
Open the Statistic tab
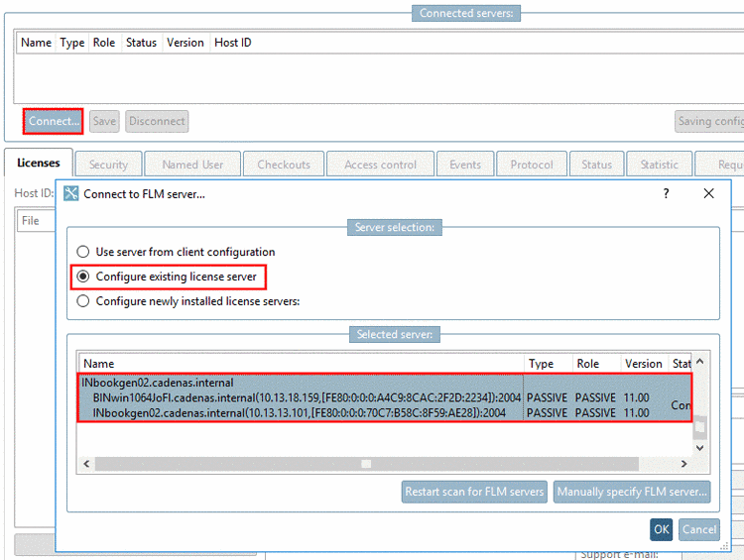[x=660, y=165]
